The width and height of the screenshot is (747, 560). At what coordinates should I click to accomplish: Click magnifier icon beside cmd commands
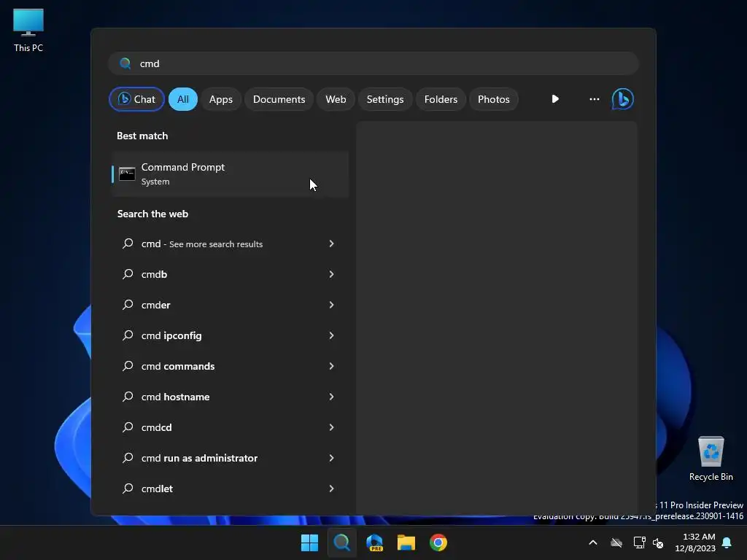click(128, 366)
